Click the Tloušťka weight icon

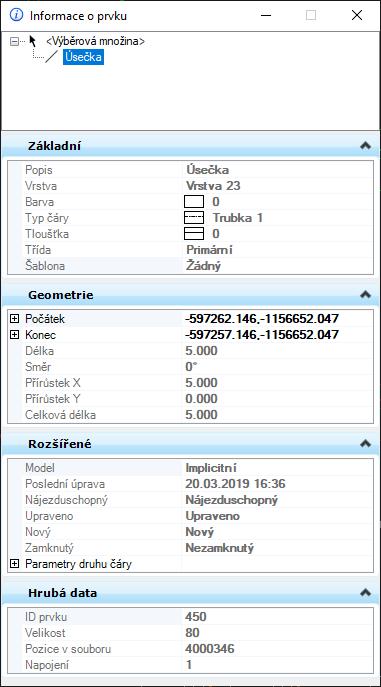click(194, 234)
